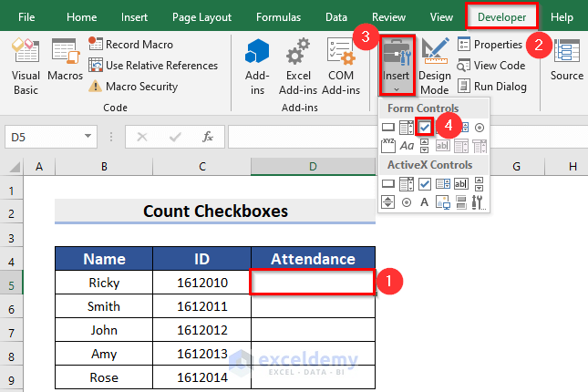Open the Visual Basic editor
This screenshot has width=588, height=392.
tap(26, 67)
